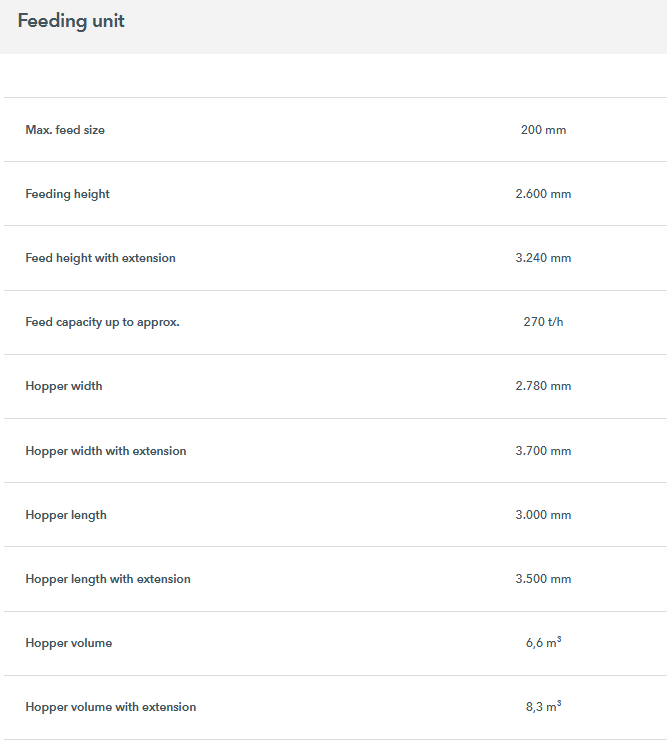
Task: Select Feed height with extension label
Action: (x=100, y=258)
